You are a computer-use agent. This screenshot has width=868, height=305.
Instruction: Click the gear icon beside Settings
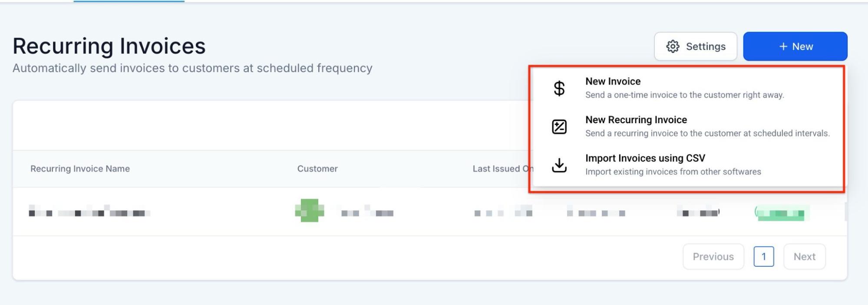[x=673, y=46]
